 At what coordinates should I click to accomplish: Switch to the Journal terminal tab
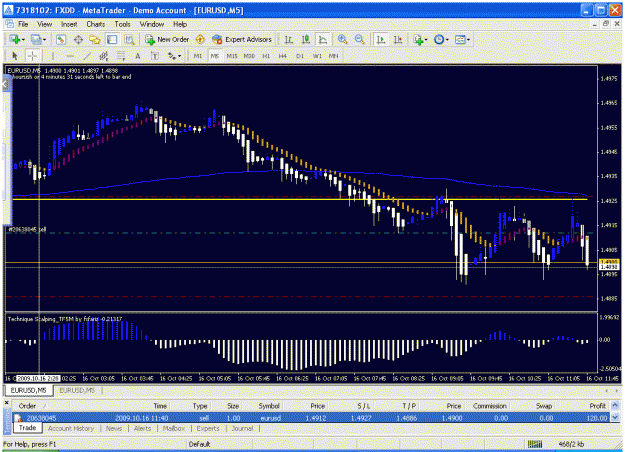(242, 428)
